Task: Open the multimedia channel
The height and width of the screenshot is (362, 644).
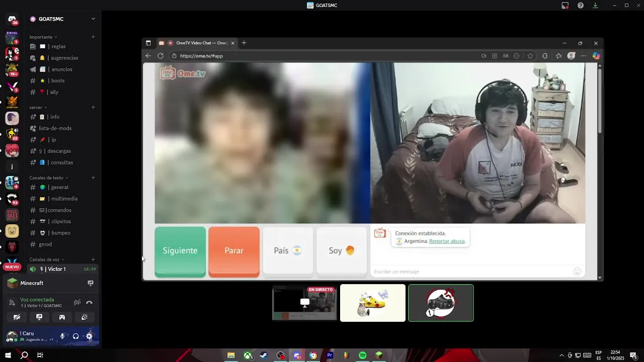Action: 63,199
